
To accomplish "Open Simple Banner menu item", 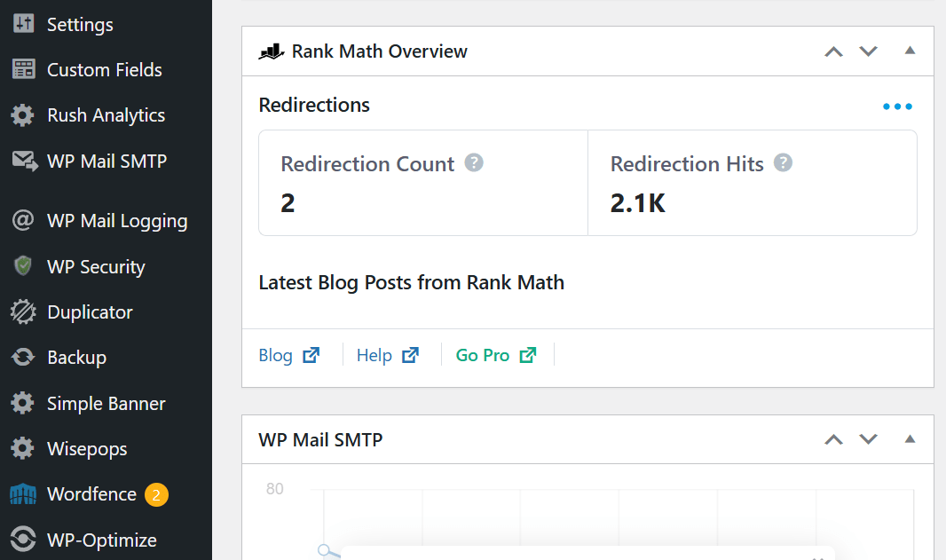I will point(106,403).
